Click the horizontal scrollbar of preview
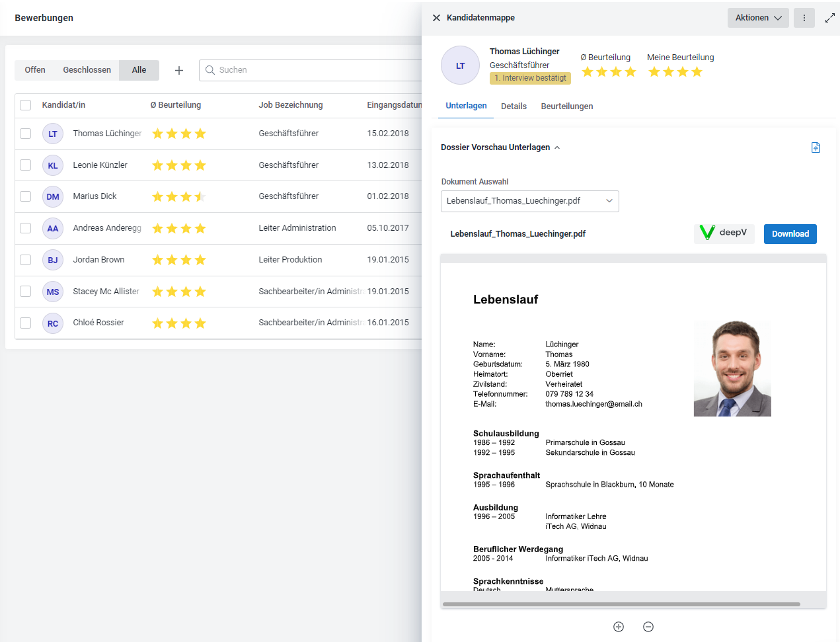 [x=621, y=604]
